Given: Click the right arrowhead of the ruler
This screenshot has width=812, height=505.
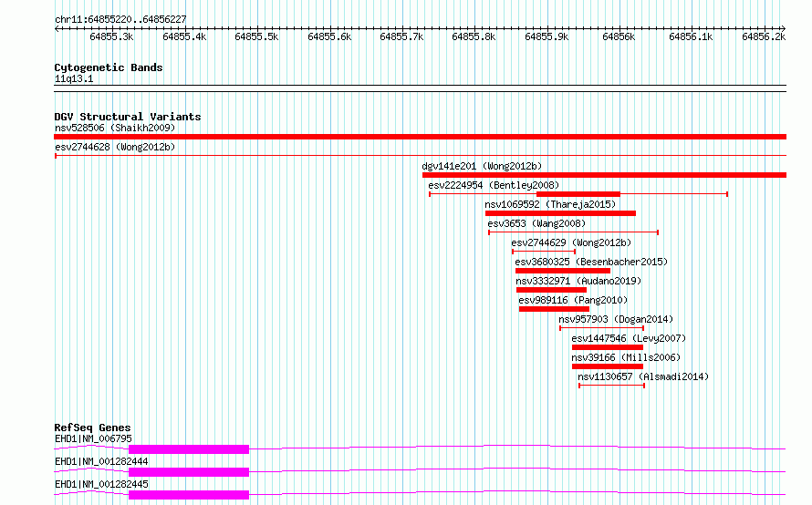Looking at the screenshot, I should pyautogui.click(x=783, y=29).
